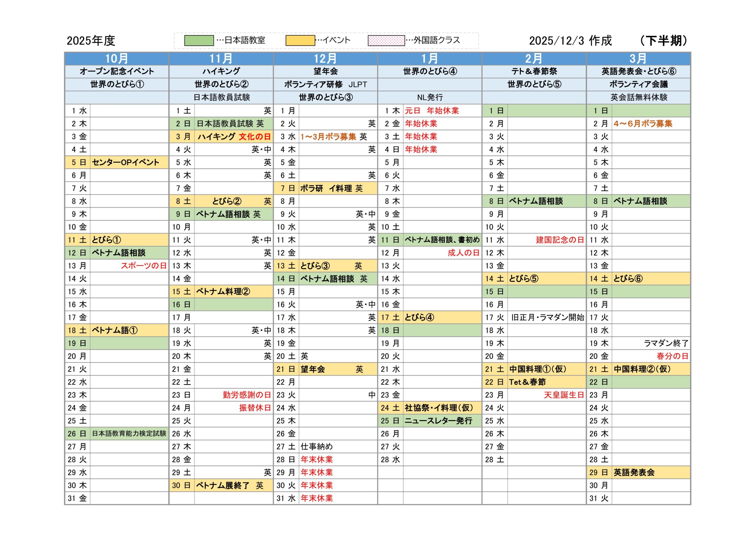Click the 旧正月・ラマダン開始 entry

(548, 317)
